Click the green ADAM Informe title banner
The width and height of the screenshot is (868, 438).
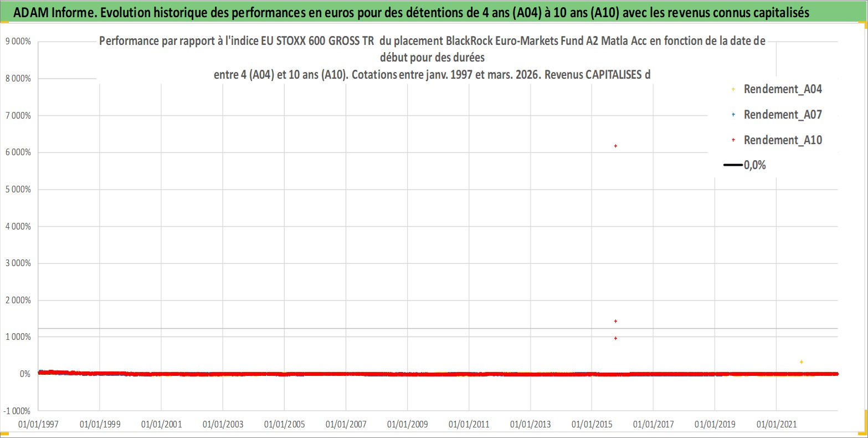(x=434, y=12)
